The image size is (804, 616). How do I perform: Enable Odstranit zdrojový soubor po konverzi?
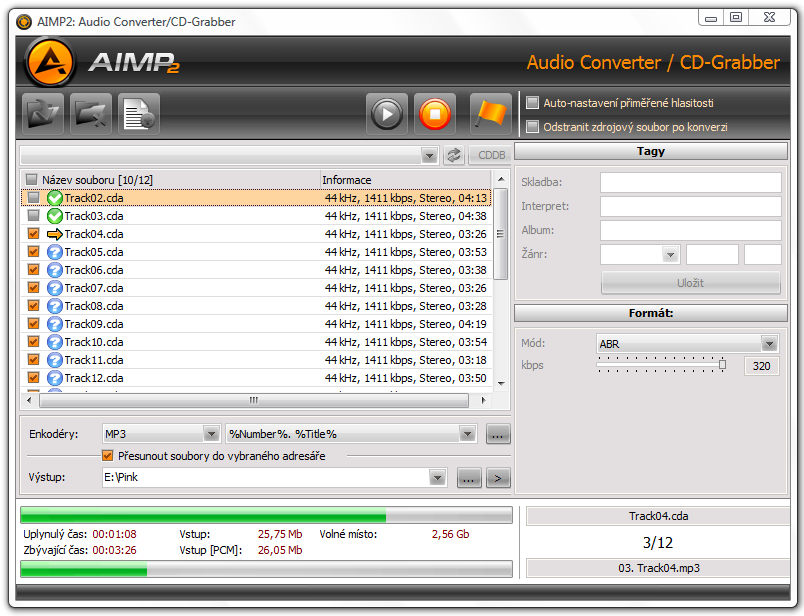[x=533, y=126]
